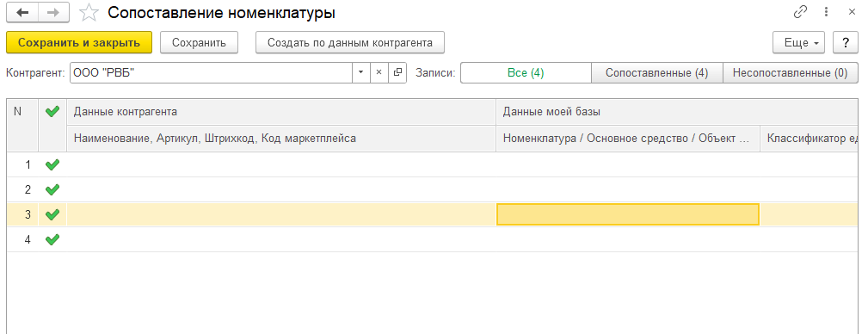The height and width of the screenshot is (334, 868).
Task: Open the Еще dropdown menu
Action: click(x=799, y=43)
